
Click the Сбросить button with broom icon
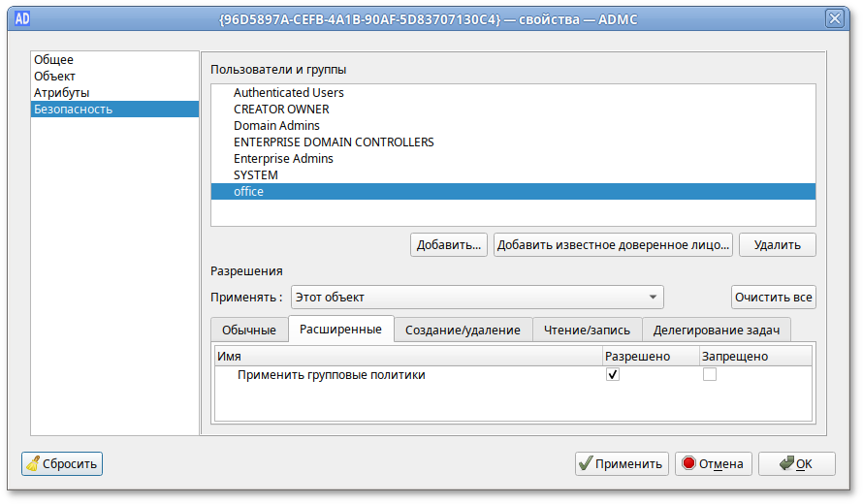coord(62,464)
